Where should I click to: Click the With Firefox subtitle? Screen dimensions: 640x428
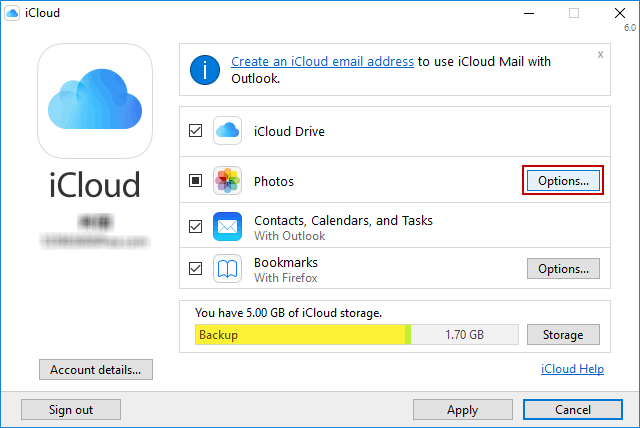[x=286, y=278]
